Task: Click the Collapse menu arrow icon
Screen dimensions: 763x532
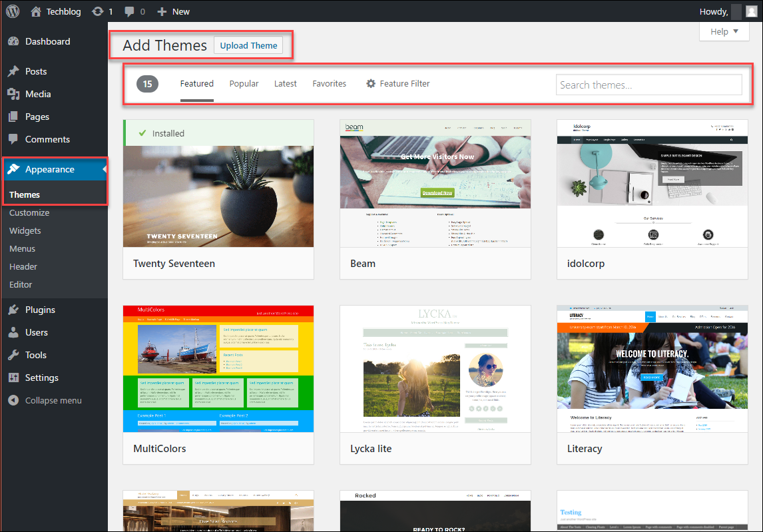Action: coord(13,400)
